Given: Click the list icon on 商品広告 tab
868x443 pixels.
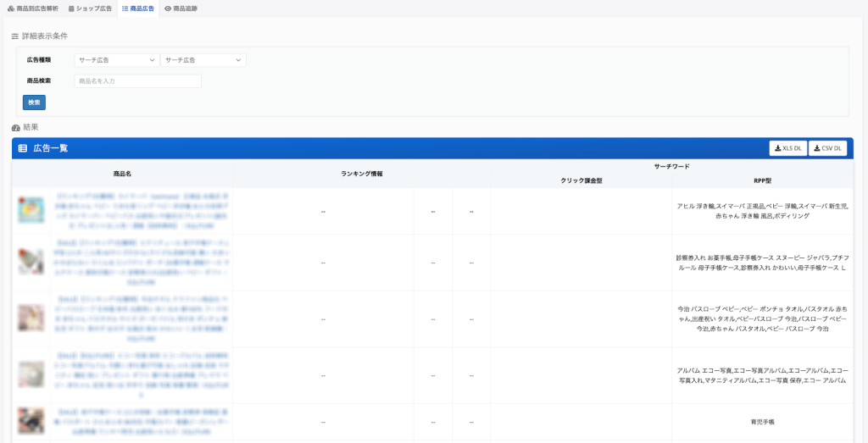Looking at the screenshot, I should [125, 8].
